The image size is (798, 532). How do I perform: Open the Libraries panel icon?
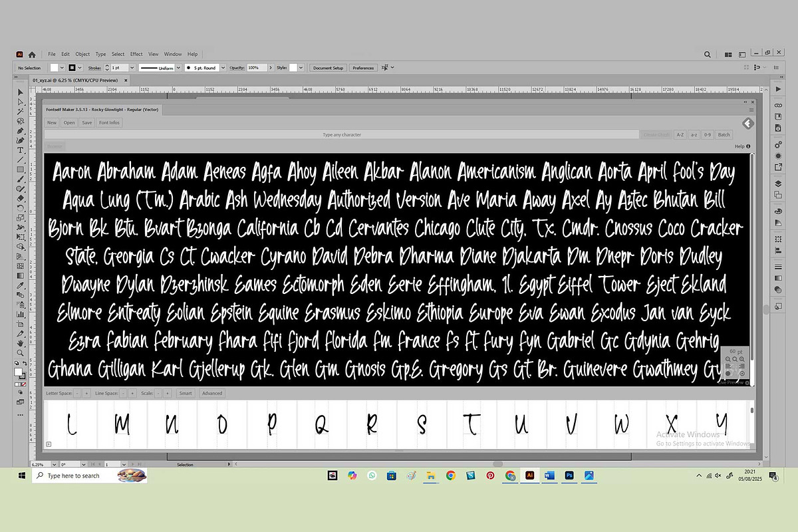point(778,116)
